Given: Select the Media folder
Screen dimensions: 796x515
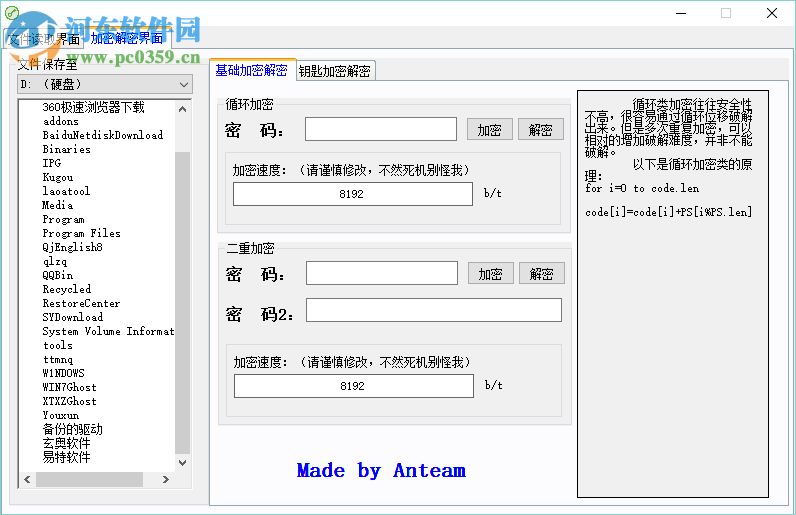Looking at the screenshot, I should (57, 205).
